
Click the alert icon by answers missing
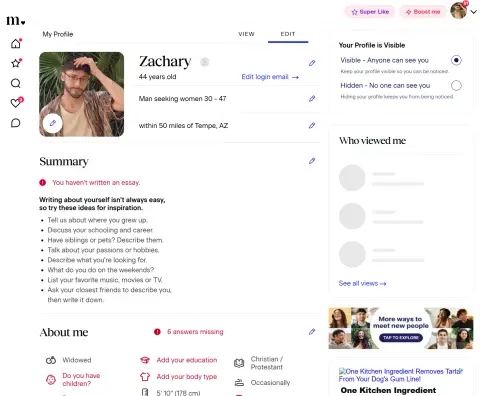(x=157, y=332)
